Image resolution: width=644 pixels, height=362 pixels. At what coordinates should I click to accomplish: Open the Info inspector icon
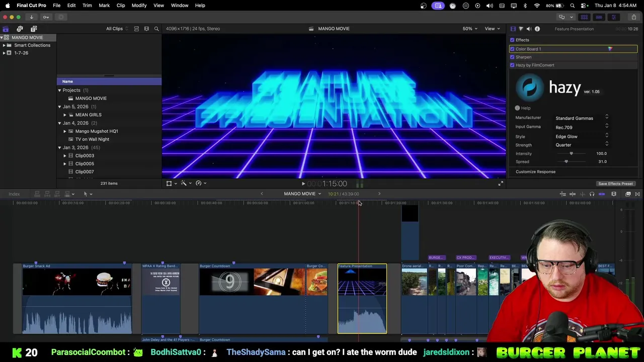pyautogui.click(x=537, y=29)
